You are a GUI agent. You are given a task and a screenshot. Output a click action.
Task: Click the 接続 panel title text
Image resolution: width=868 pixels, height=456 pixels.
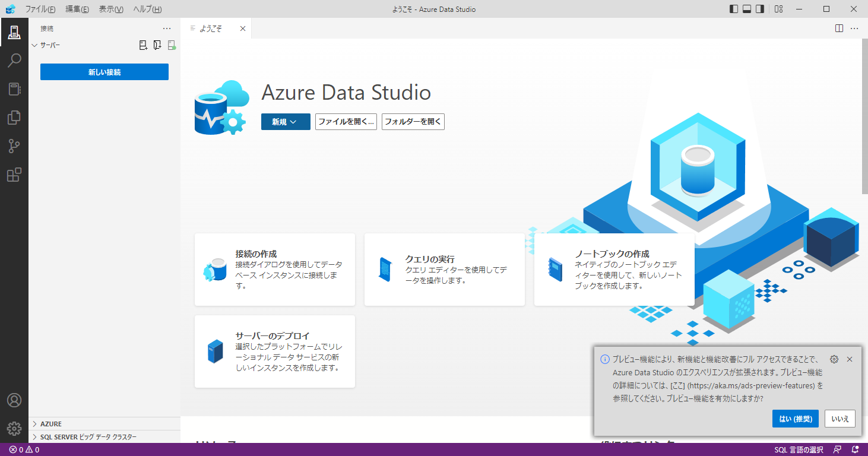click(x=47, y=28)
